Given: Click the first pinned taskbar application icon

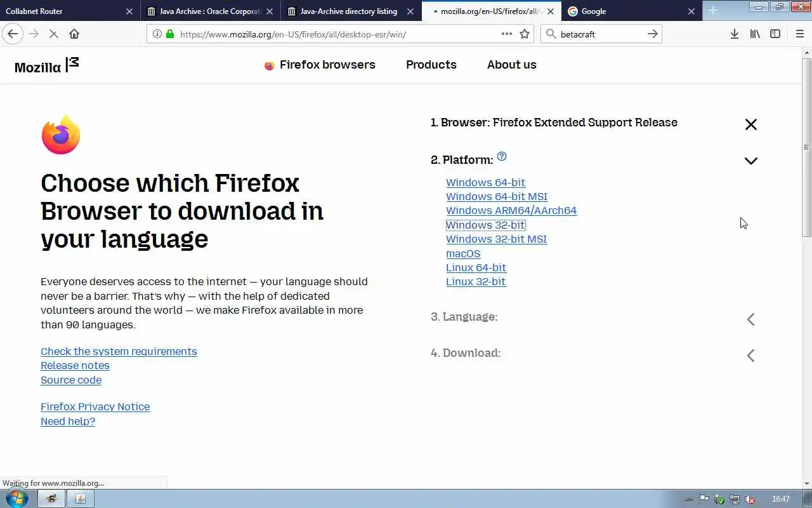Looking at the screenshot, I should (x=51, y=498).
